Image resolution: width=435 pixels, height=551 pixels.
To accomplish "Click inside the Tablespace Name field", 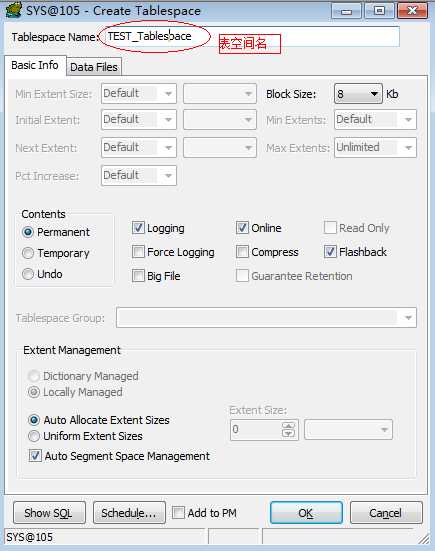I will click(249, 37).
